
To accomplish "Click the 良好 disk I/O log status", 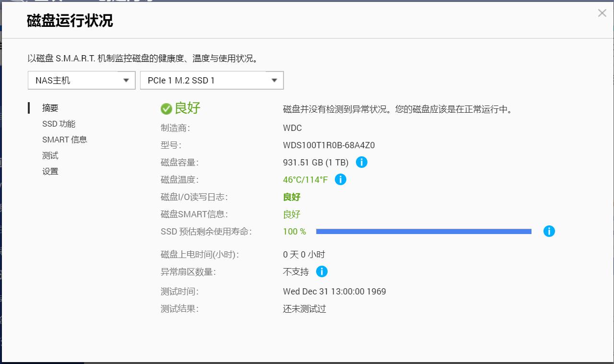I will [x=292, y=197].
